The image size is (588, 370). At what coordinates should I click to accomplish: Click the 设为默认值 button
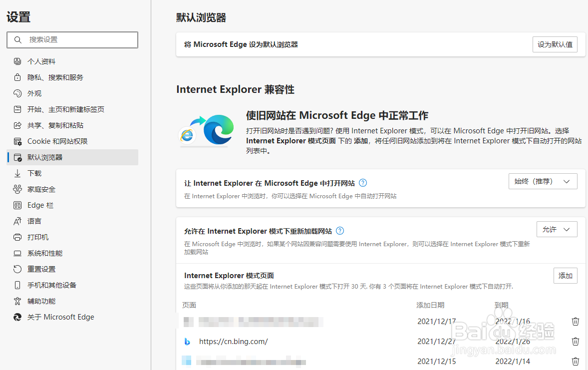[555, 44]
